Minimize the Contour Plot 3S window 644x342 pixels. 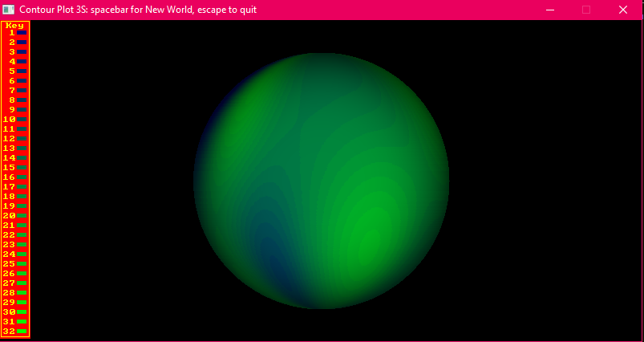pyautogui.click(x=550, y=10)
